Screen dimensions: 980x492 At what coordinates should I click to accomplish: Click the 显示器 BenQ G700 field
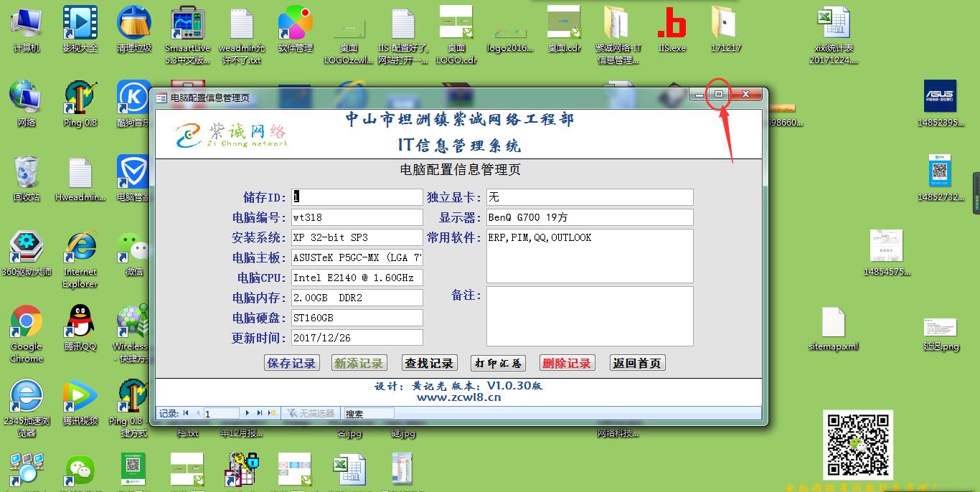pos(590,217)
